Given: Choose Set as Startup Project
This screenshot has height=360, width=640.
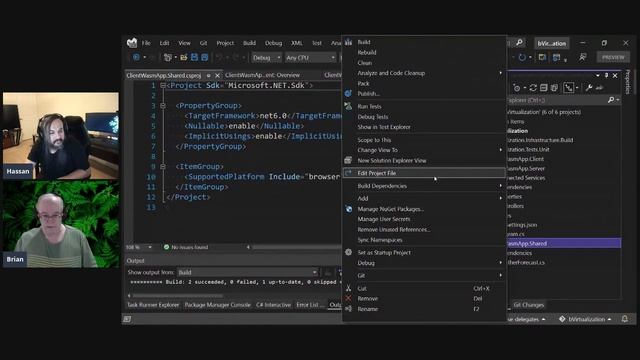Looking at the screenshot, I should click(424, 252).
